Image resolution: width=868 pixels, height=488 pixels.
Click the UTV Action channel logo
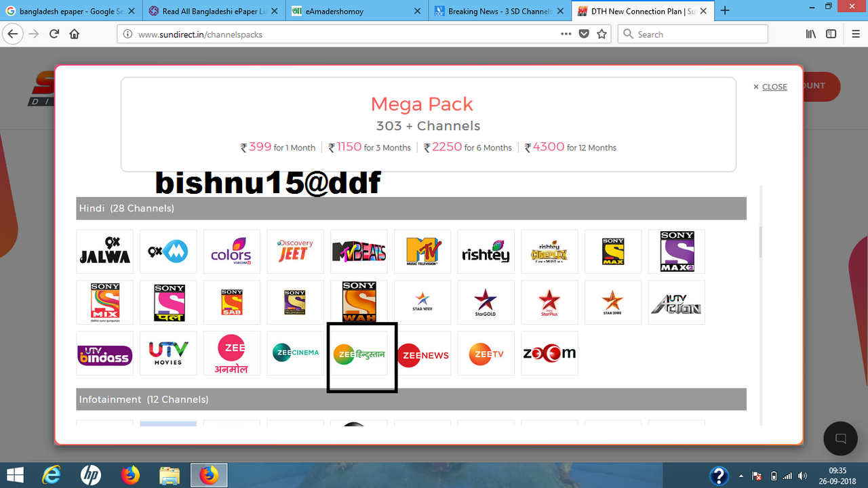point(677,302)
